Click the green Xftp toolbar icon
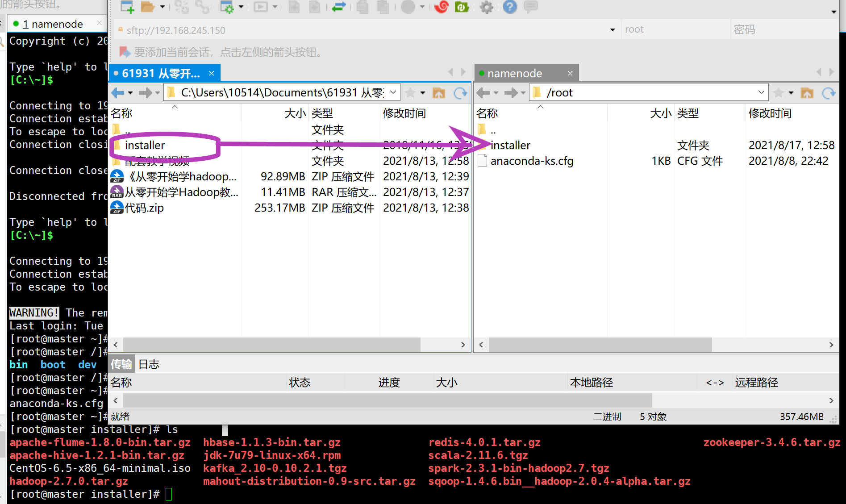This screenshot has height=504, width=846. tap(462, 7)
